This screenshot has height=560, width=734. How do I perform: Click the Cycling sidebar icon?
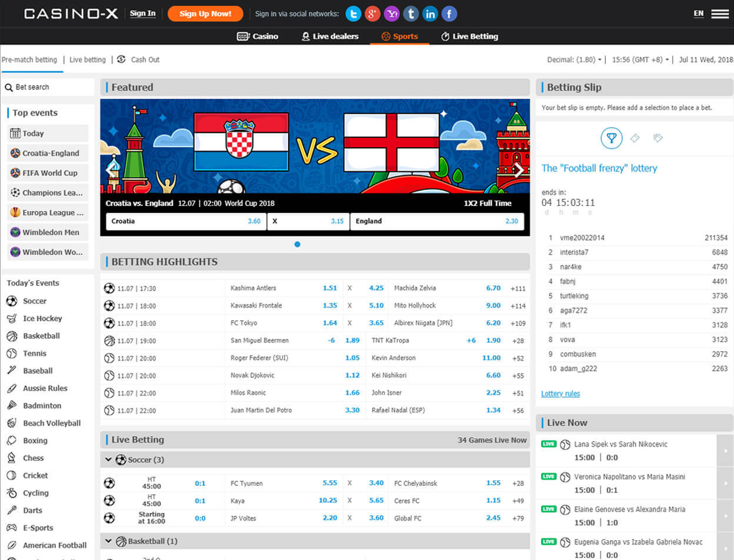pos(12,493)
